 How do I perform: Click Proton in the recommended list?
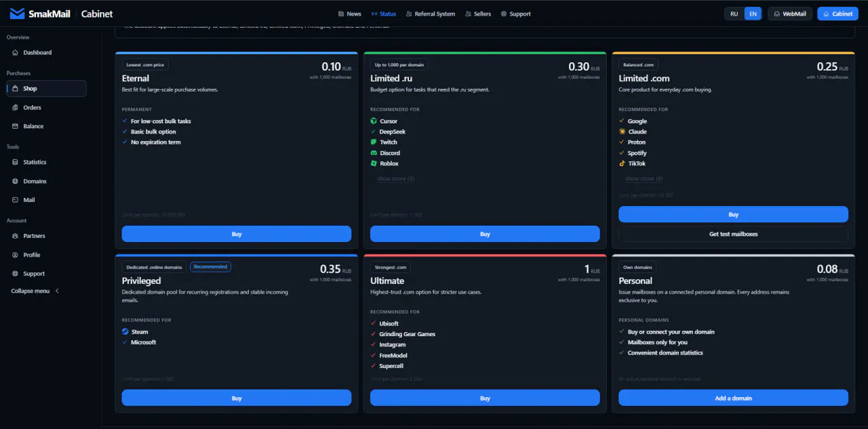pyautogui.click(x=637, y=142)
